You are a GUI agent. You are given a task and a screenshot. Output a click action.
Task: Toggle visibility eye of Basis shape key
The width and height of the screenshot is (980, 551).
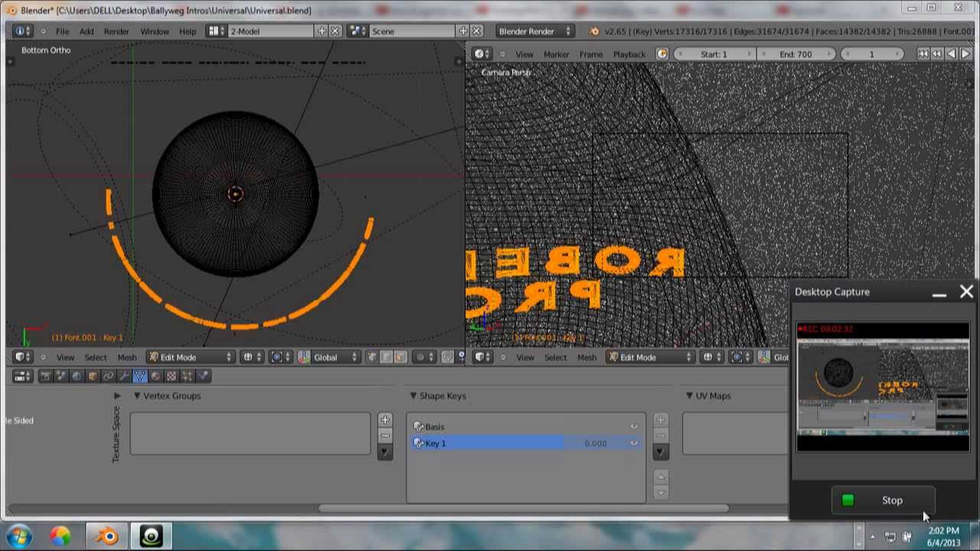pyautogui.click(x=634, y=427)
